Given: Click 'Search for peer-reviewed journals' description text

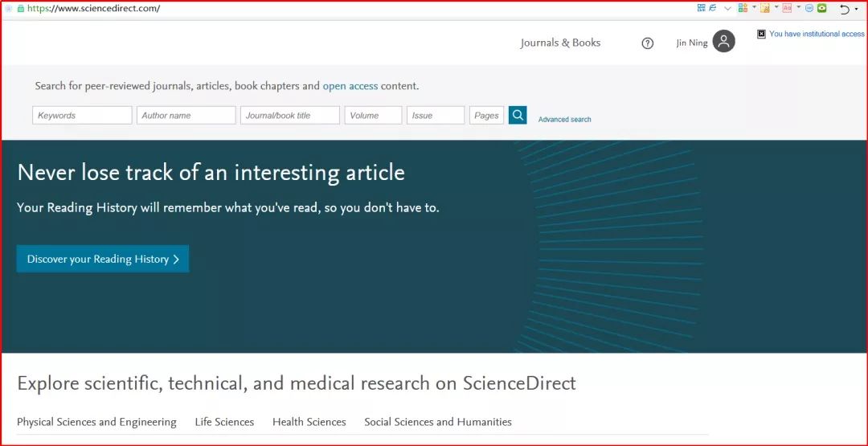Looking at the screenshot, I should tap(227, 86).
